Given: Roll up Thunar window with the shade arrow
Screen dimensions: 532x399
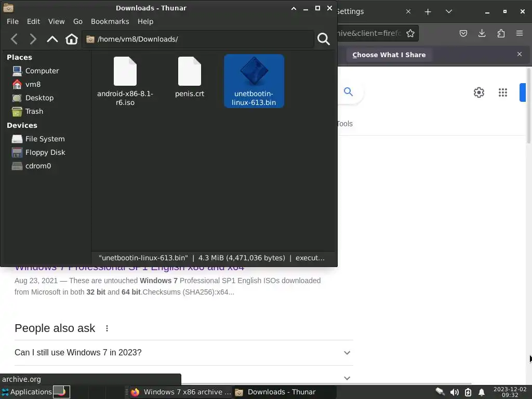Looking at the screenshot, I should [x=294, y=8].
